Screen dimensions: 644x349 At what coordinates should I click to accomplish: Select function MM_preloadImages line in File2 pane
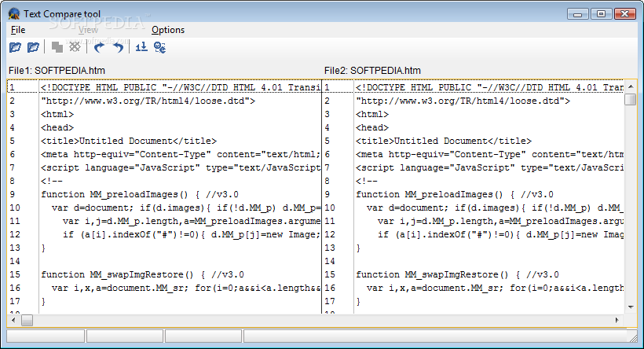(x=455, y=194)
